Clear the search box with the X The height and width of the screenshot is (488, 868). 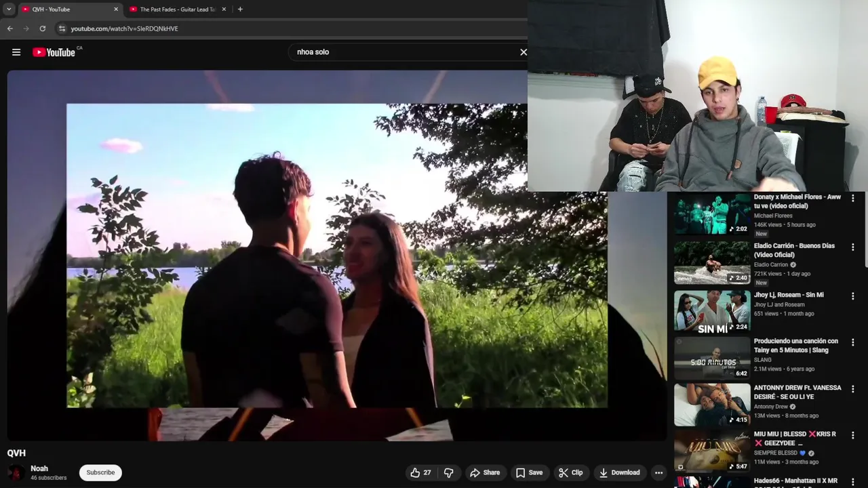pos(523,52)
